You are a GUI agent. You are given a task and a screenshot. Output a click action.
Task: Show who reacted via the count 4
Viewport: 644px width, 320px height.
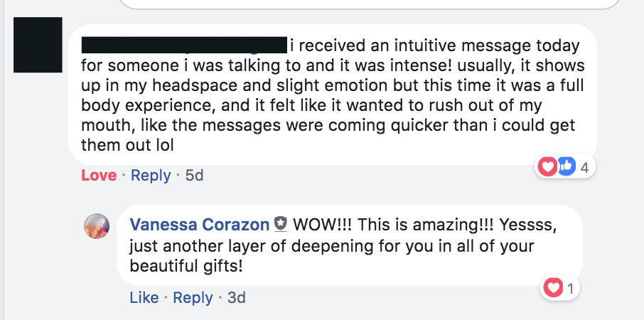click(584, 167)
